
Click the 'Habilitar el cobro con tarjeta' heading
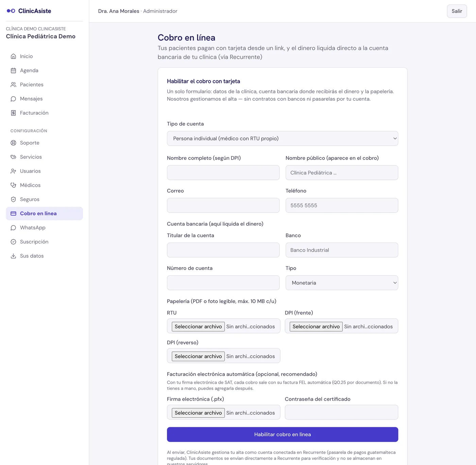[203, 81]
